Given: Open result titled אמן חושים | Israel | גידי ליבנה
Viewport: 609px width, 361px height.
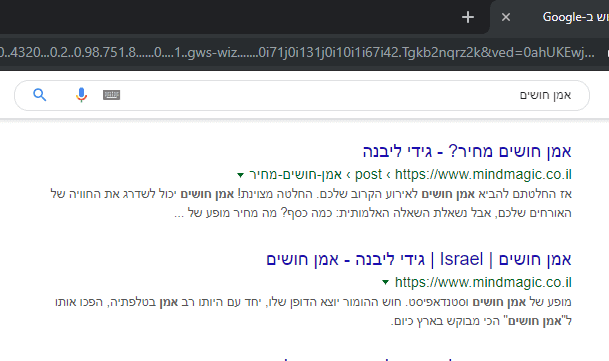Looking at the screenshot, I should 419,259.
